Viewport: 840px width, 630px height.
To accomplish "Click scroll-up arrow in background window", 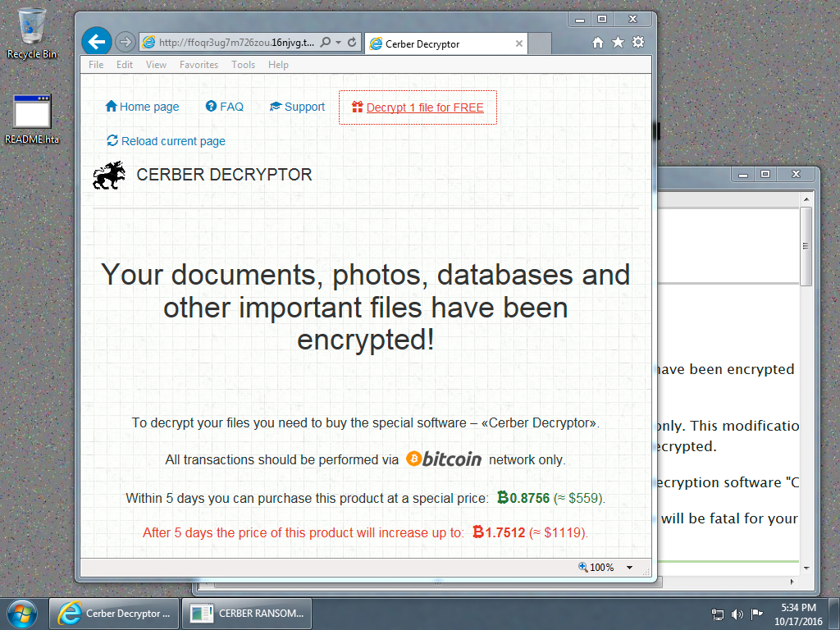I will coord(806,199).
